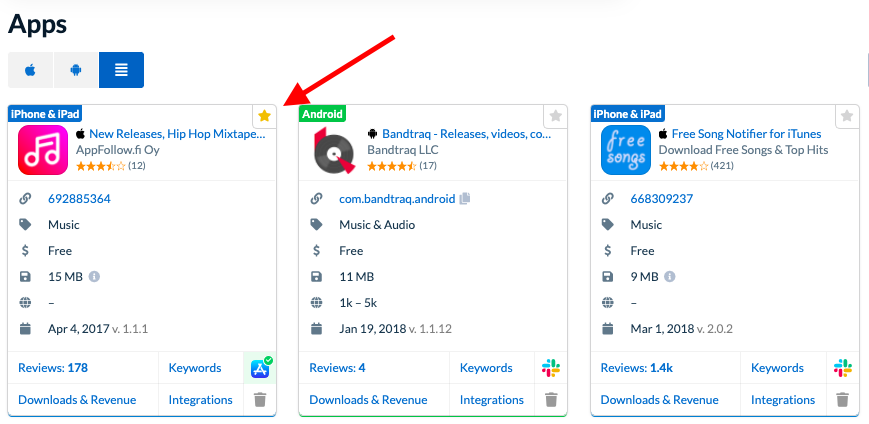
Task: Copy com.bandtraq.android package name
Action: click(x=464, y=198)
